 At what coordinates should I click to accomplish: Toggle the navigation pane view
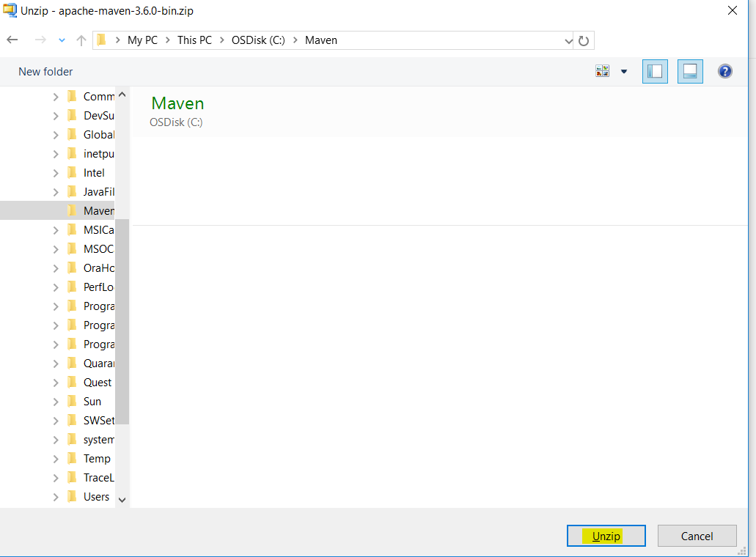(x=655, y=71)
